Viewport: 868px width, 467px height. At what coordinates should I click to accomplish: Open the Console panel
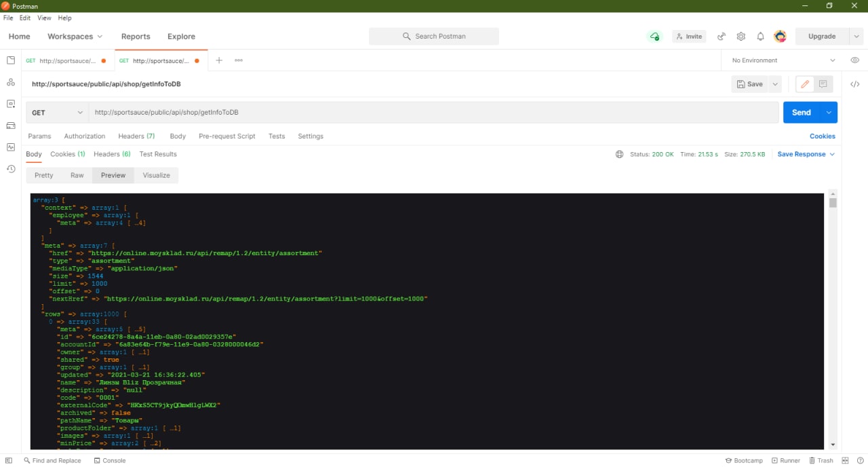point(110,460)
